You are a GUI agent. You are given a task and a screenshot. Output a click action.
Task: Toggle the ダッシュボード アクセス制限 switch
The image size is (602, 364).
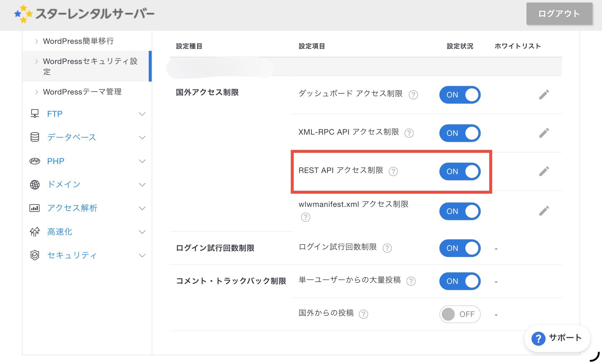[x=460, y=95]
